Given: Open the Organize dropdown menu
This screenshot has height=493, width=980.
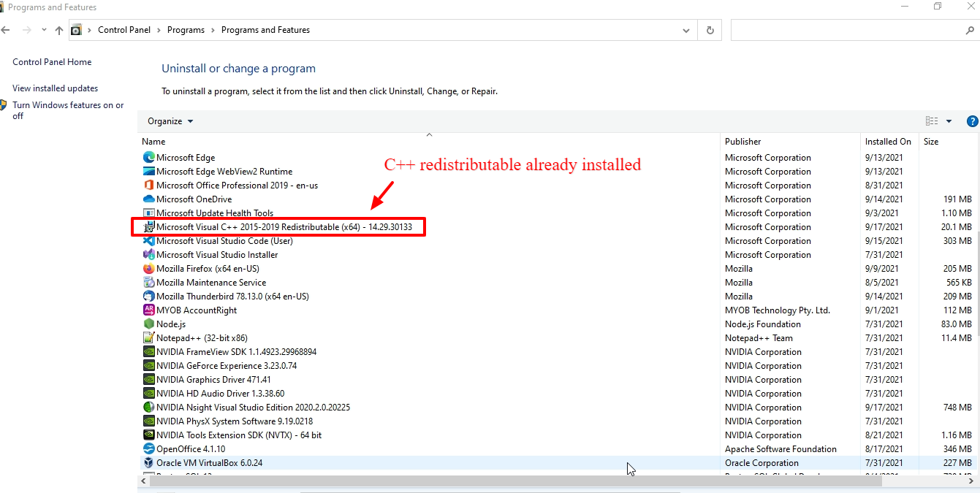Looking at the screenshot, I should coord(170,121).
